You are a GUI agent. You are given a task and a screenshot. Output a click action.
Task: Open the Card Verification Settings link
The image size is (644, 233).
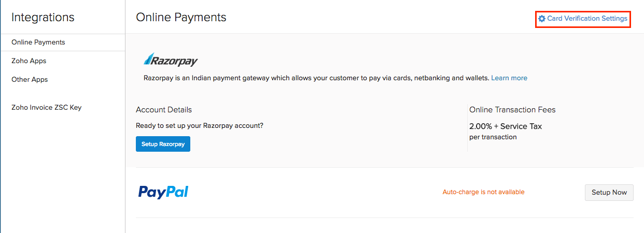(587, 19)
